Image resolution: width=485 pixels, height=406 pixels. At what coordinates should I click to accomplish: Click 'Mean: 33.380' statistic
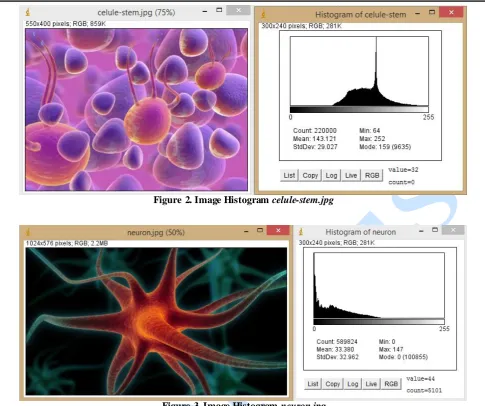coord(335,349)
